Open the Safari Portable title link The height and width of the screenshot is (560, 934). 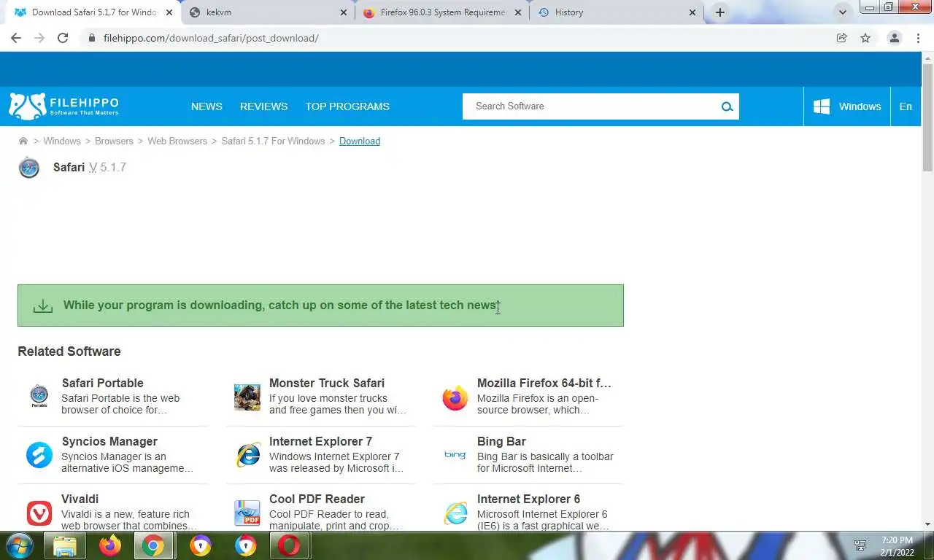click(x=102, y=383)
